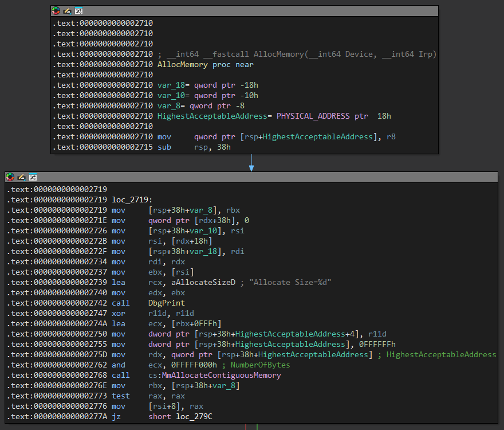
Task: Click the pencil edit icon on the AllocMemory node
Action: point(67,11)
